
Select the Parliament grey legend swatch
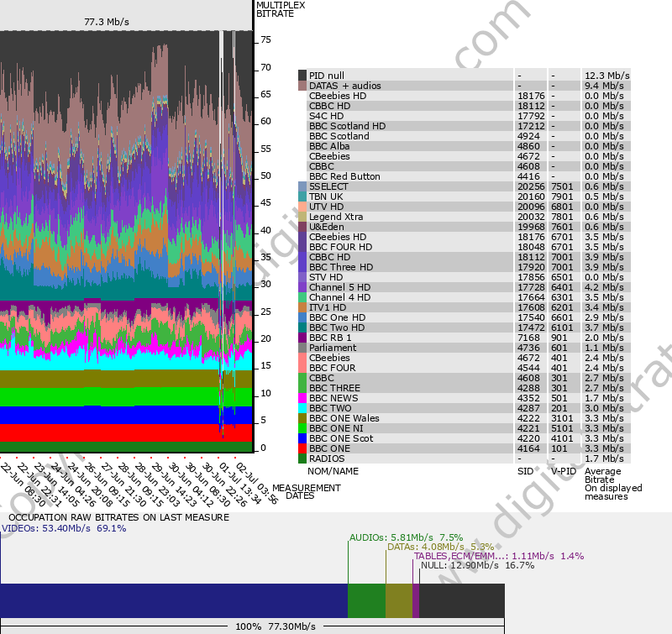click(302, 348)
